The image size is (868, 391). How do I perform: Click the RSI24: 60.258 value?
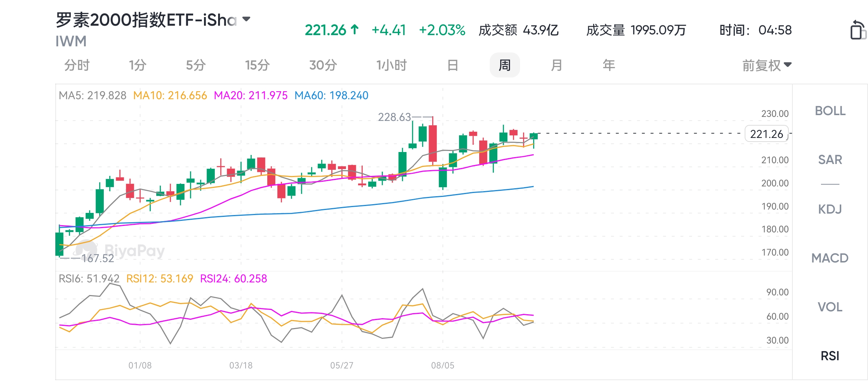click(x=234, y=278)
